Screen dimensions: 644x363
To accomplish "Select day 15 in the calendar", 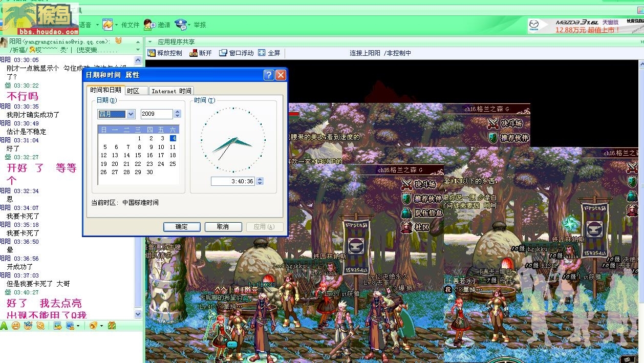I will (x=138, y=155).
